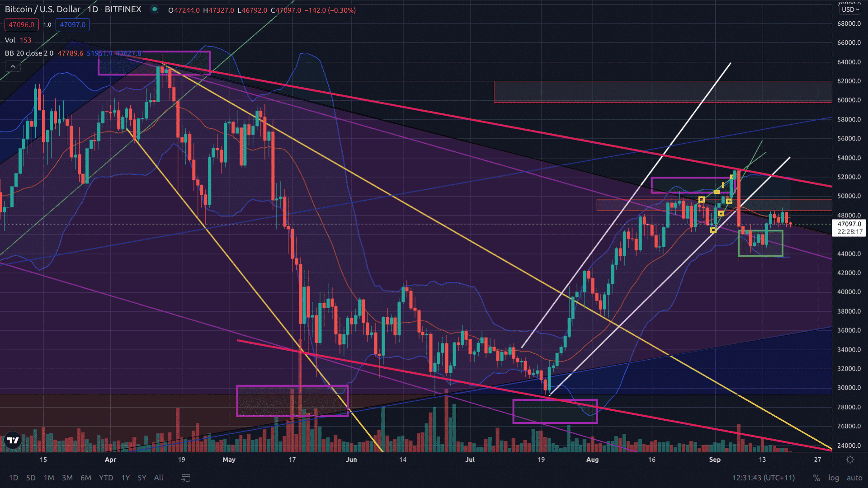Screen dimensions: 868x488
Task: Select the 1Y time range
Action: 126,478
